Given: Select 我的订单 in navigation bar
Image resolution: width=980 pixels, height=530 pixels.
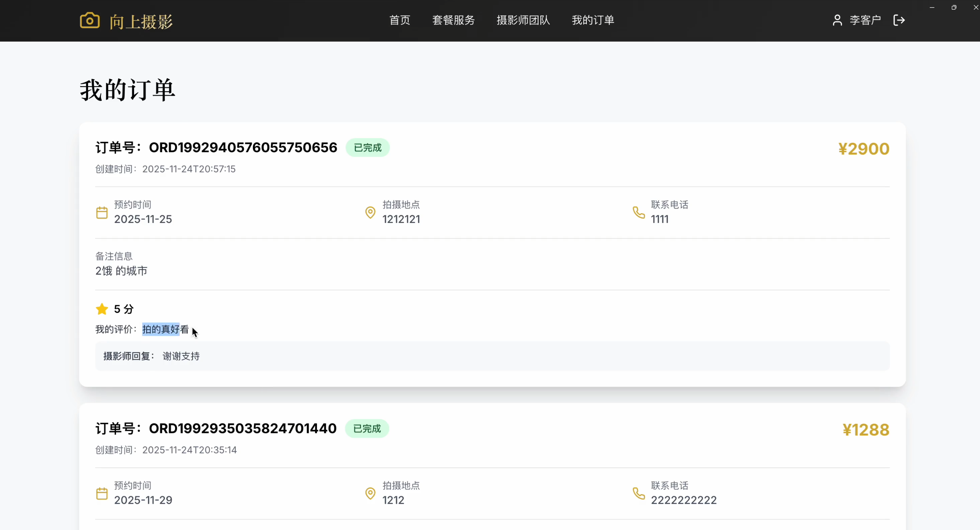Looking at the screenshot, I should click(593, 20).
